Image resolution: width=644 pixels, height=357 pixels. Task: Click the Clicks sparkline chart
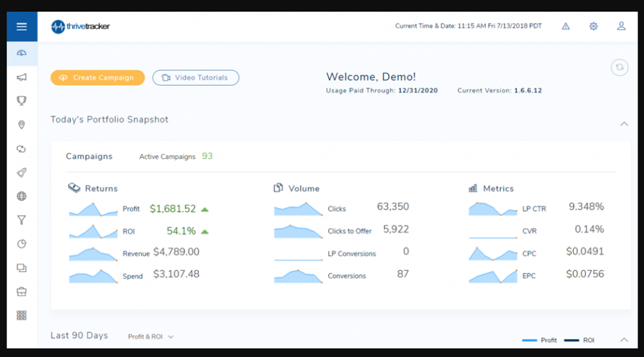click(x=298, y=209)
